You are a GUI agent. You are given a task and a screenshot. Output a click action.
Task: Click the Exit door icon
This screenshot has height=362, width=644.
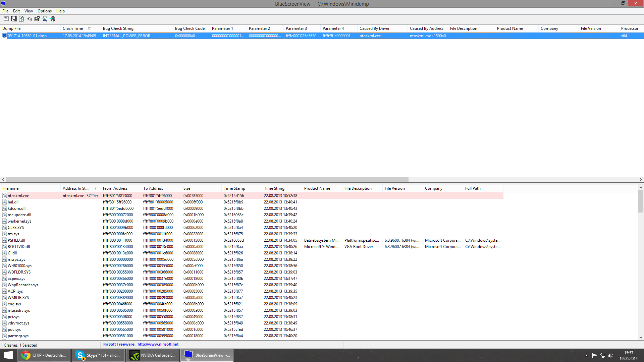tap(53, 19)
